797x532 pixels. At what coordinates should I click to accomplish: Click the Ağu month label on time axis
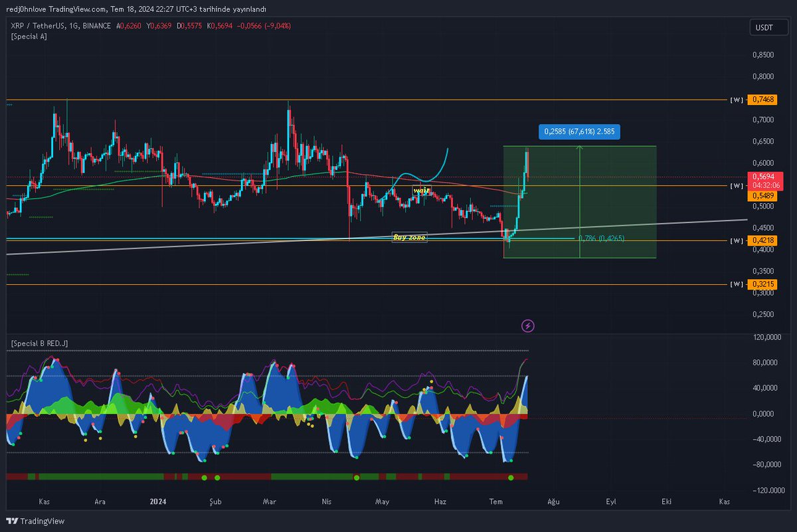(553, 503)
